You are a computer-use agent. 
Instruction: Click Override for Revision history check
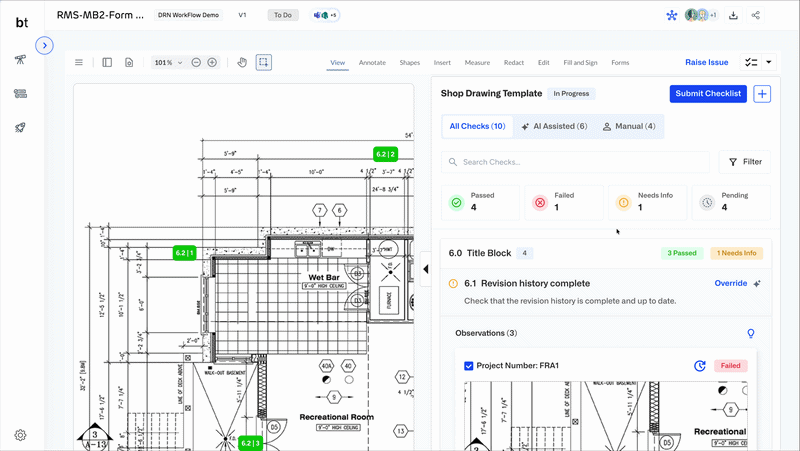pos(731,283)
